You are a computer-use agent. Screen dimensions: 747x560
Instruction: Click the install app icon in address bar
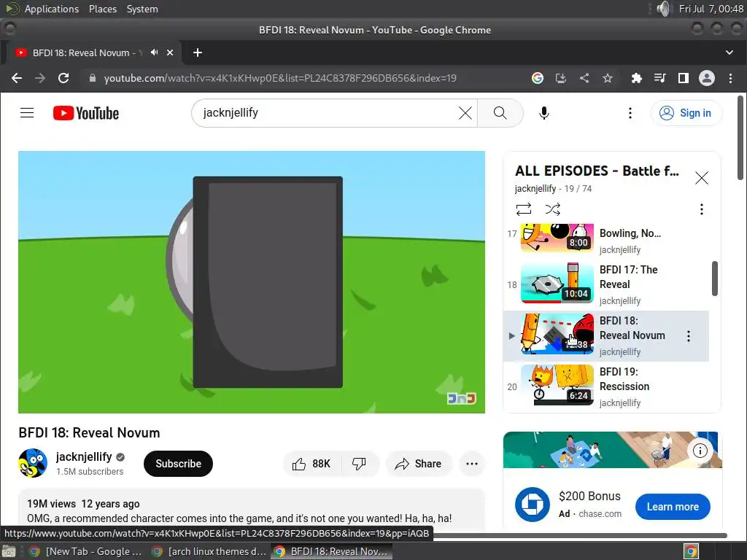click(561, 78)
